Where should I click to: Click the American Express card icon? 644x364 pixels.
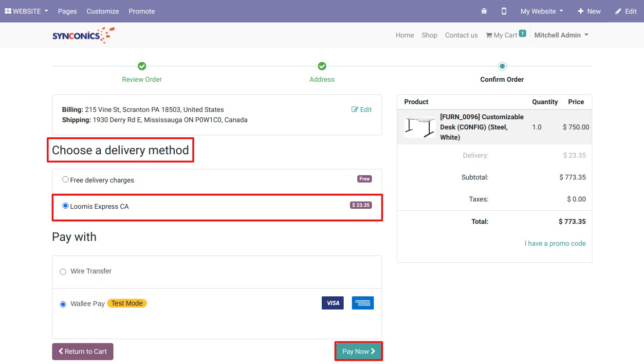click(363, 303)
